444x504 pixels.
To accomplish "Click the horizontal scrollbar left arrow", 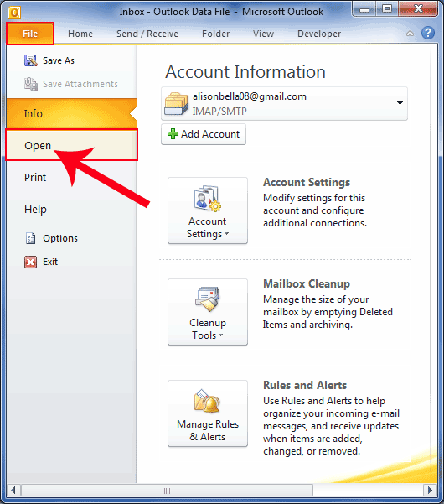I will pos(13,491).
